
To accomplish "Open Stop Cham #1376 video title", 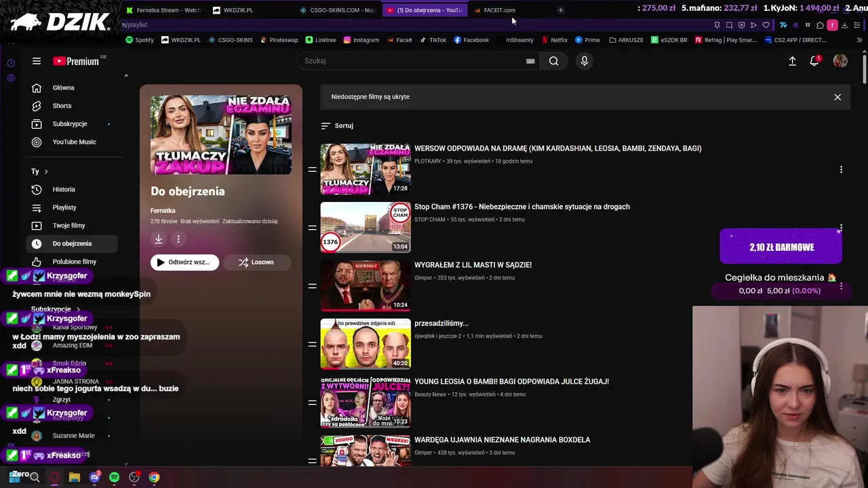I will click(522, 207).
